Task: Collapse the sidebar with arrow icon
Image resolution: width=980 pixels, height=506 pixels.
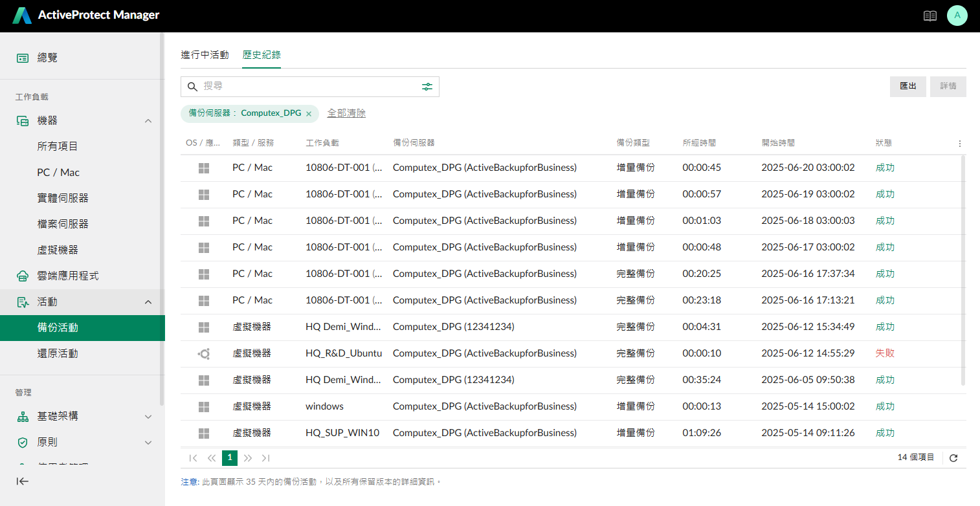Action: tap(23, 481)
